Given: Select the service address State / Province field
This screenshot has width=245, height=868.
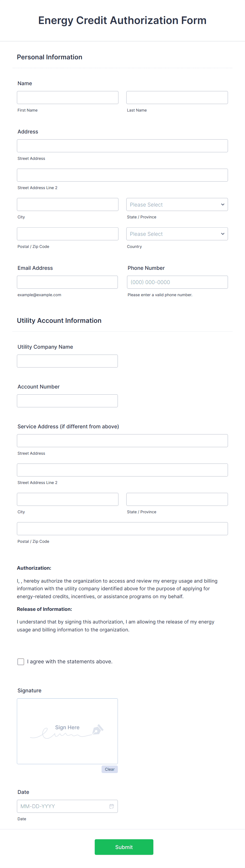Looking at the screenshot, I should tap(177, 499).
